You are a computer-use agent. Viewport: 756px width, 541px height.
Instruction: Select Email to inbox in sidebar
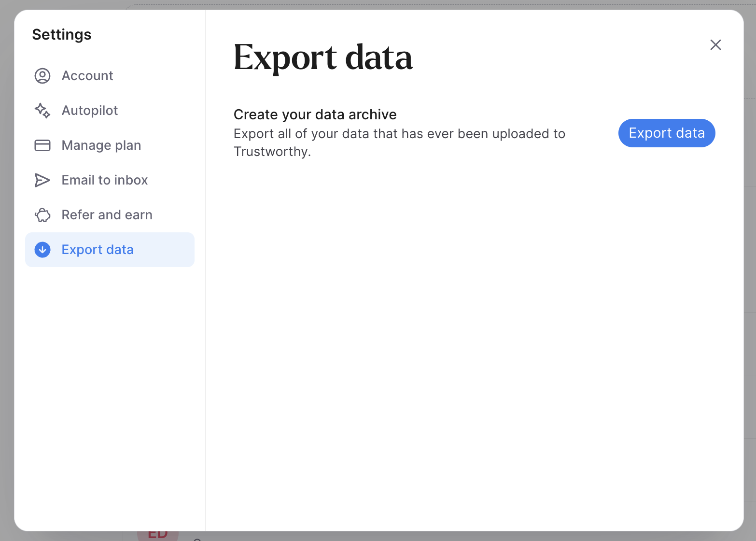pos(105,180)
